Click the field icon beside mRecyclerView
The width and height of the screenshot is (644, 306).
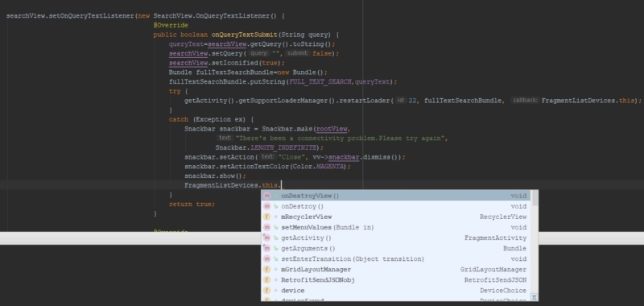point(267,217)
